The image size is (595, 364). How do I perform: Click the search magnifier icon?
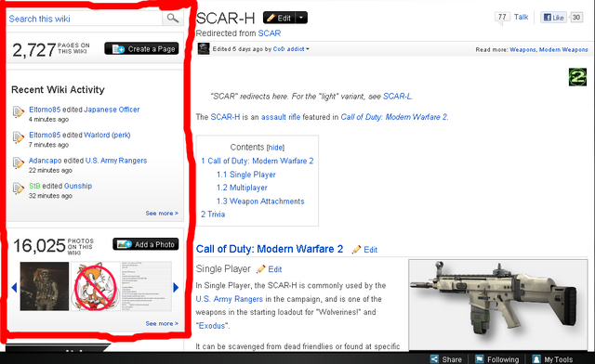pos(173,19)
